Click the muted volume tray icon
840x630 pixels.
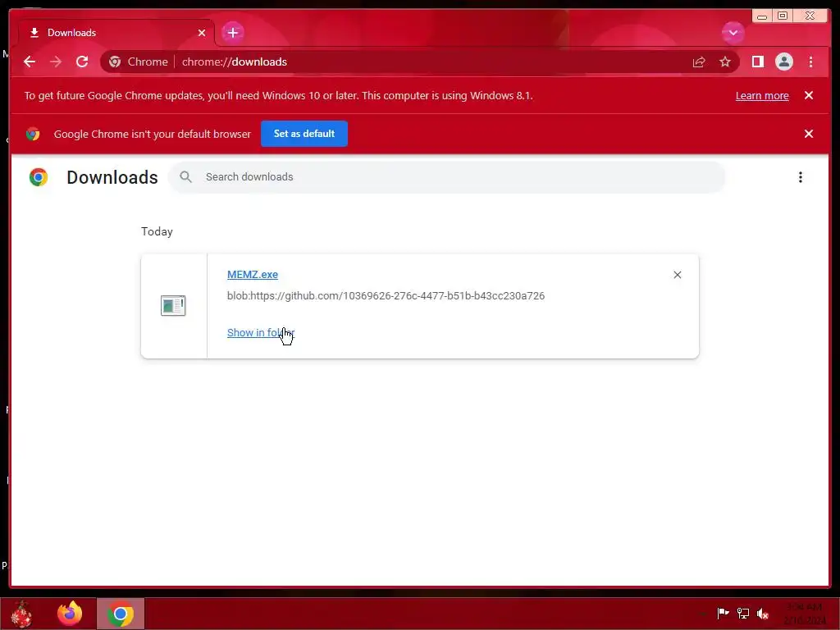763,613
